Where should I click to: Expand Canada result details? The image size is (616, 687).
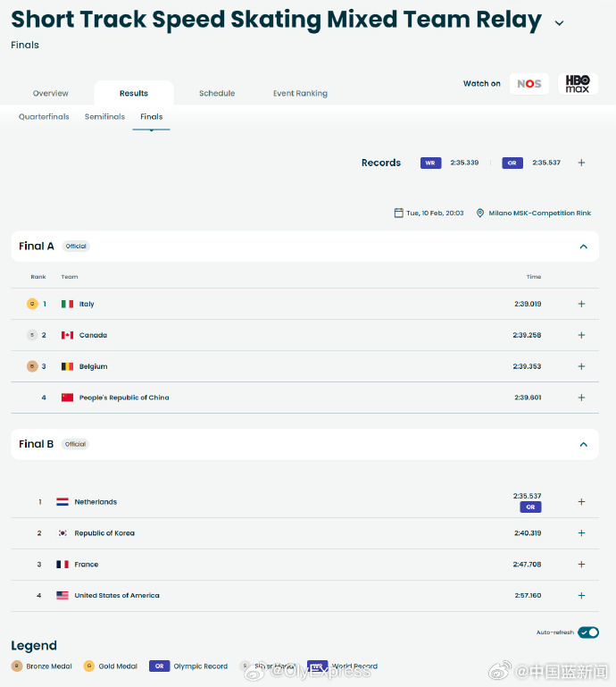(581, 335)
